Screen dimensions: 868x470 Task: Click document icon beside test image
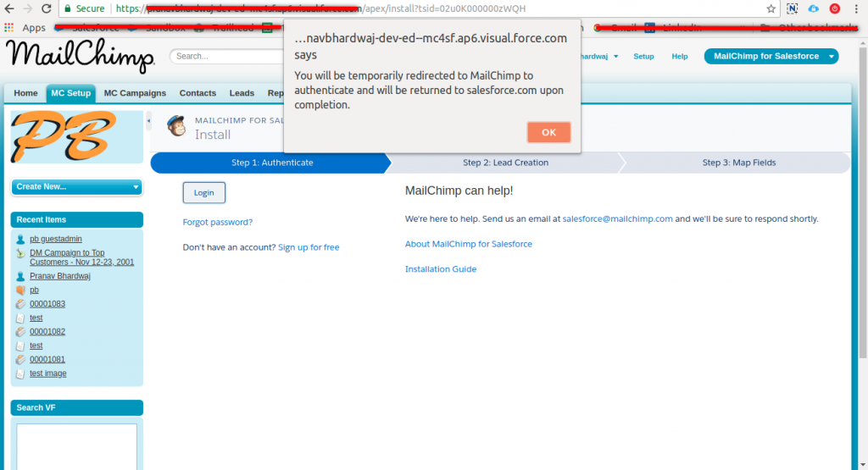(20, 373)
